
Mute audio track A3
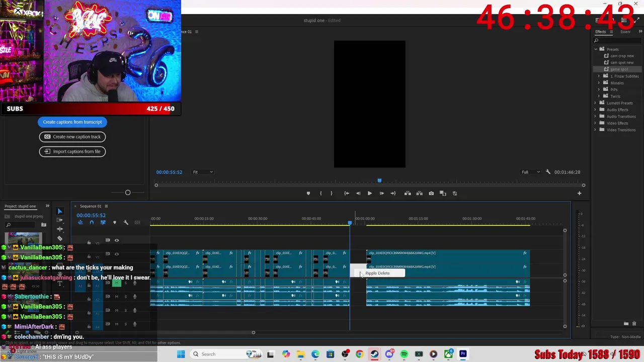(x=117, y=310)
